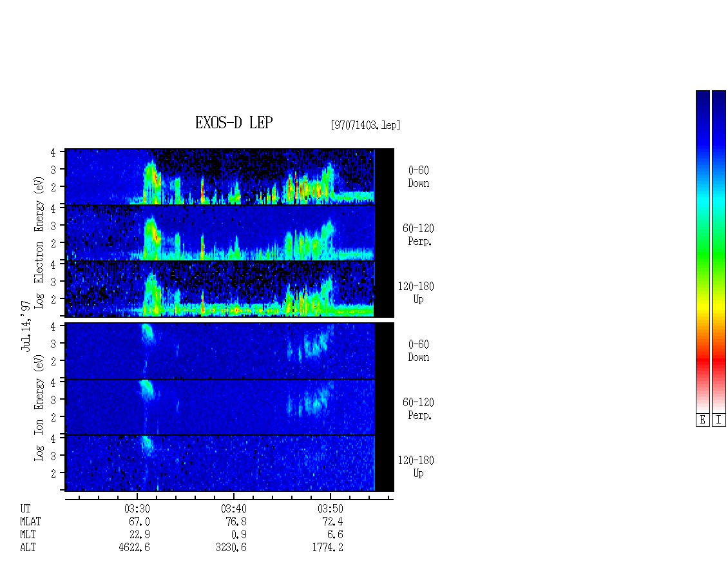Click the EXOS-D LEP plot title
The width and height of the screenshot is (728, 564).
233,122
